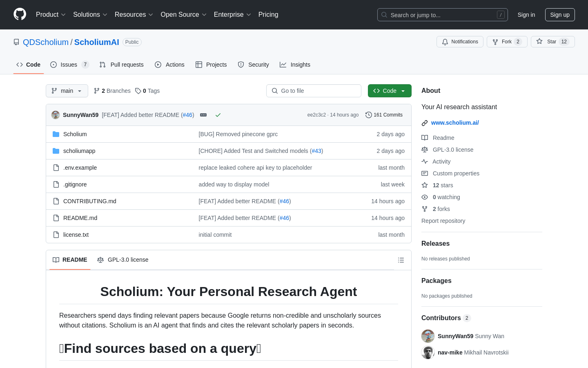Click SunnyWan59 avatar in commit header
This screenshot has height=368, width=588.
pyautogui.click(x=56, y=115)
